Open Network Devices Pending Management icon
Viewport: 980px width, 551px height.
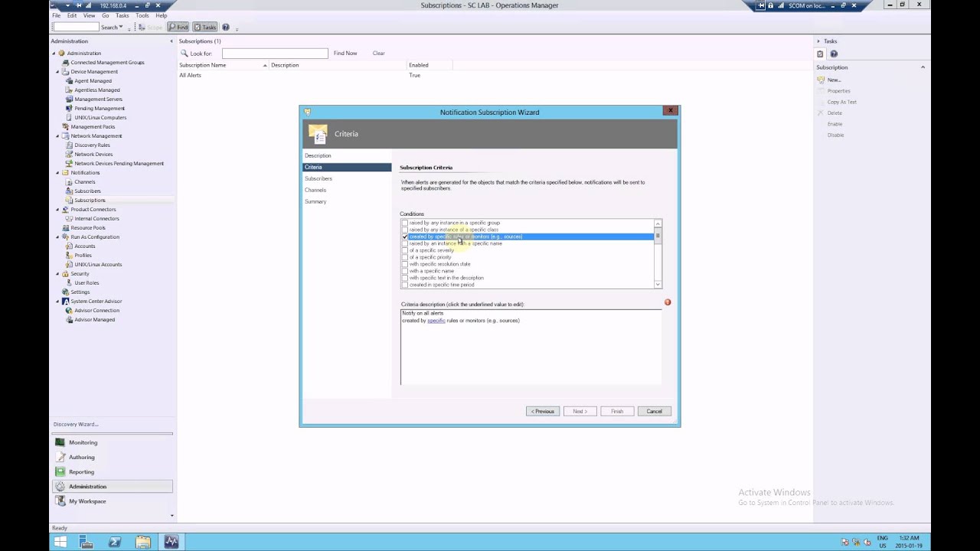point(70,164)
